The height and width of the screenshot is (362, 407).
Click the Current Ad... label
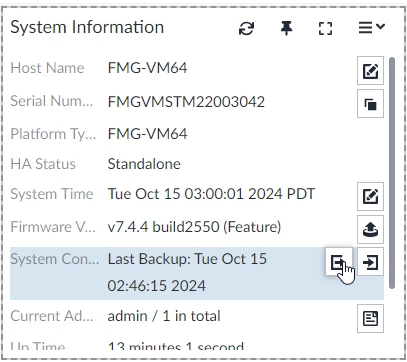[52, 316]
